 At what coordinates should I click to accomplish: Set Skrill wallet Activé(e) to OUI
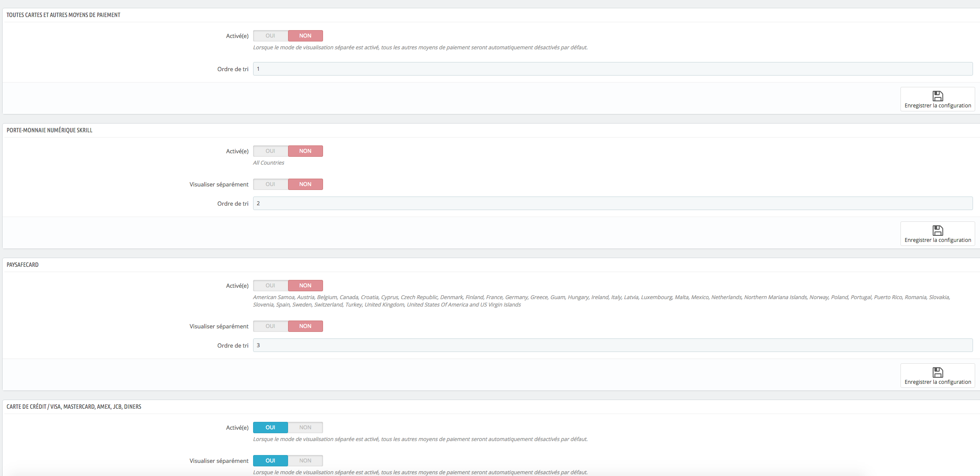[x=271, y=151]
